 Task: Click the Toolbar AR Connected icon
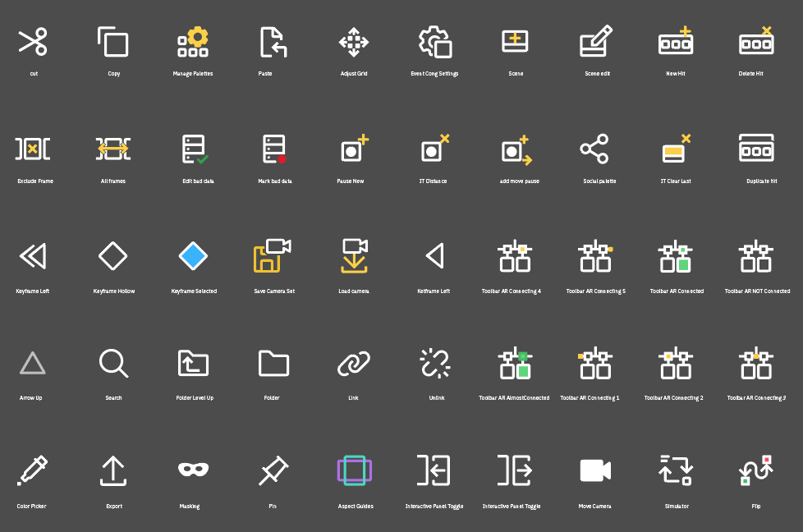point(675,257)
